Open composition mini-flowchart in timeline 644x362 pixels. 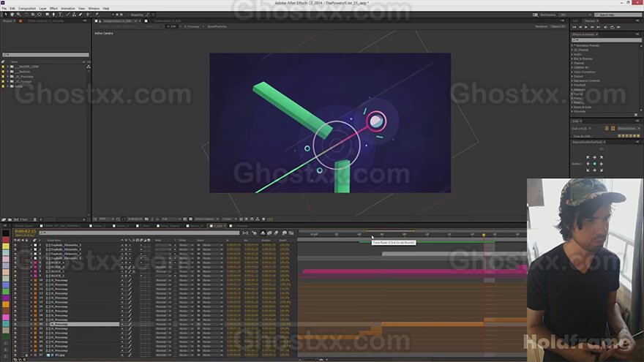(245, 233)
